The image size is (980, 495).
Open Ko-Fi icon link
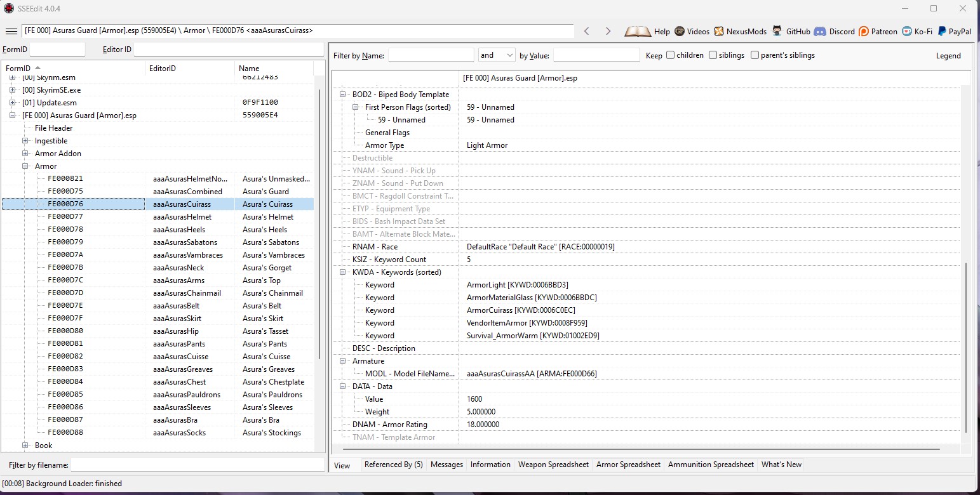click(x=906, y=31)
